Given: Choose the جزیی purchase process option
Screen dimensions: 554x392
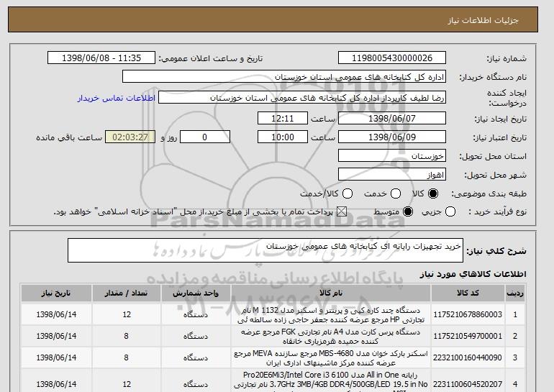Looking at the screenshot, I should coord(450,212).
